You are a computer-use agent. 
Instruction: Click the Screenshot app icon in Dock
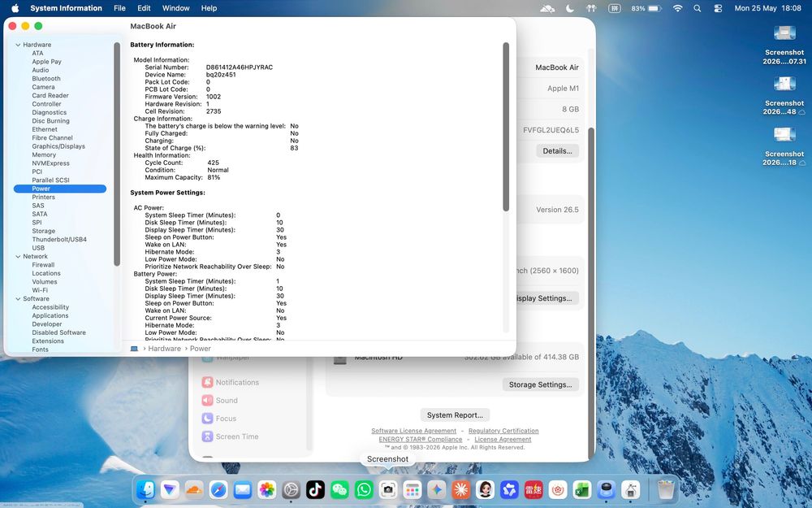pos(388,489)
